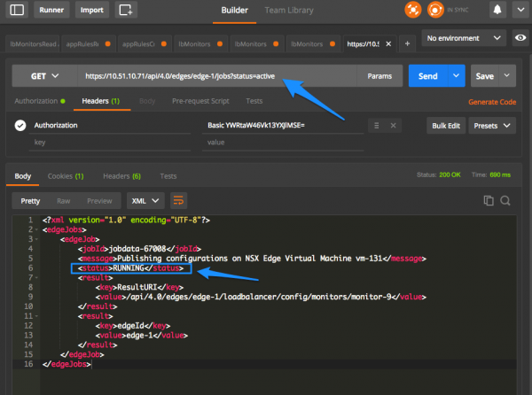
Task: Click the Runner button
Action: 51,10
